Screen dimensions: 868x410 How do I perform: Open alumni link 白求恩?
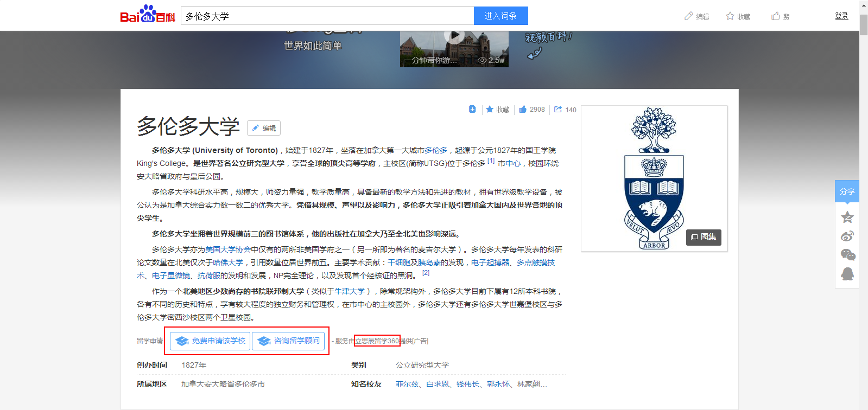[x=438, y=384]
